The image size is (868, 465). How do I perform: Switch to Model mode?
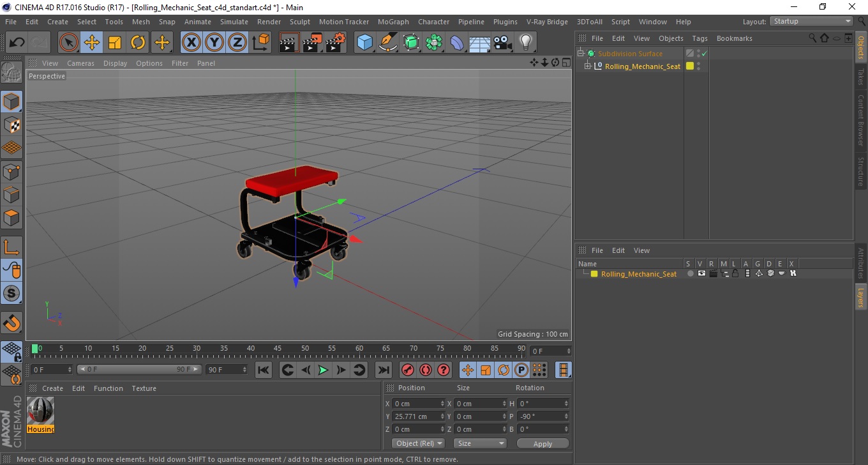[x=11, y=102]
